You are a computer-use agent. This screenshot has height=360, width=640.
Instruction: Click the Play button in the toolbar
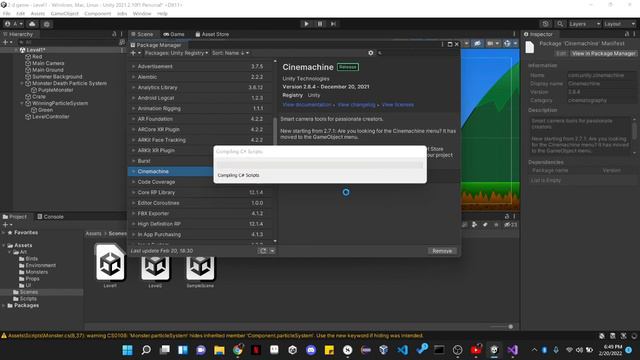(x=306, y=24)
